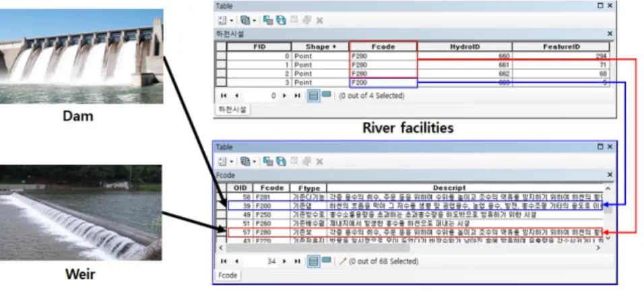Click horizontal scrollbar right arrow in Fcode table

click(598, 247)
